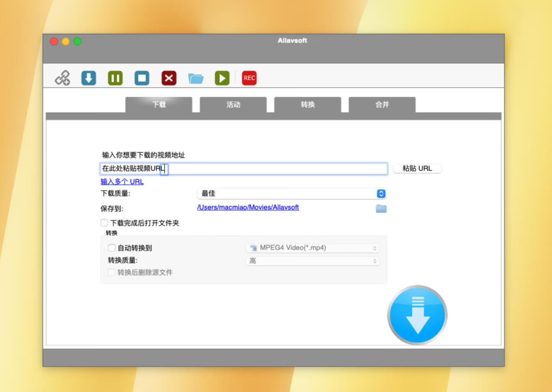This screenshot has height=392, width=552.
Task: Start download with the large blue arrow button
Action: tap(417, 315)
